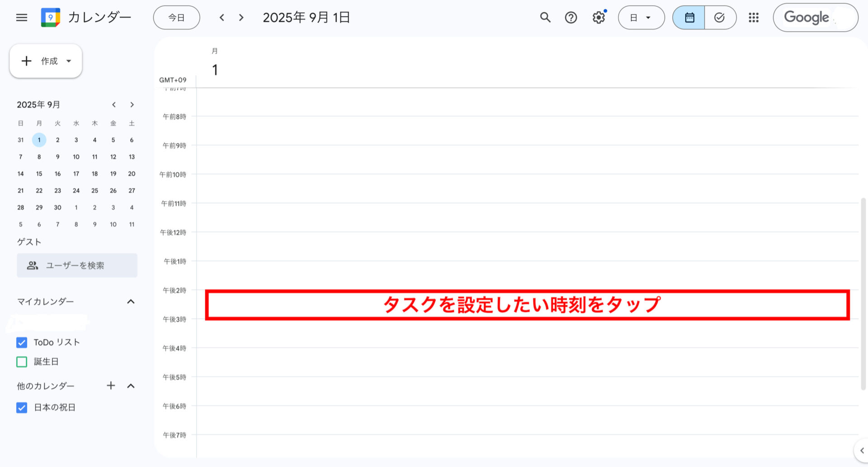Screen dimensions: 868x467
Task: Click the ユーザーを検索 search field
Action: 77,266
